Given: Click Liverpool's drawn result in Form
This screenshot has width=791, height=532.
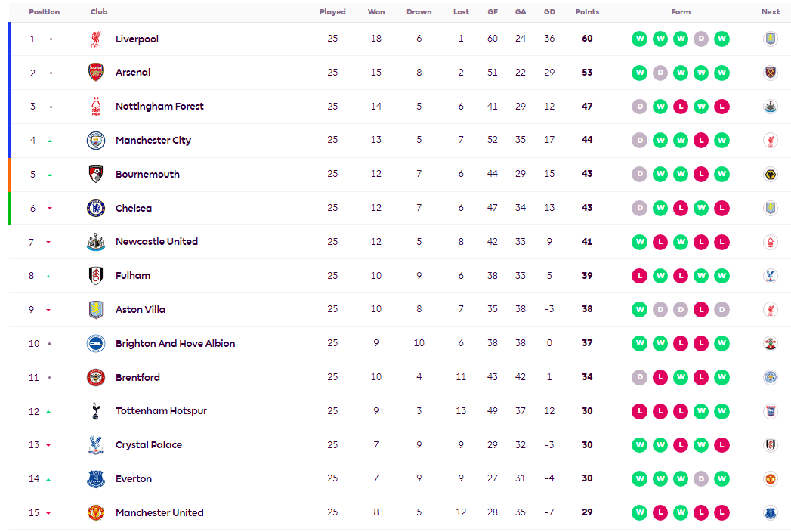Looking at the screenshot, I should (x=701, y=39).
